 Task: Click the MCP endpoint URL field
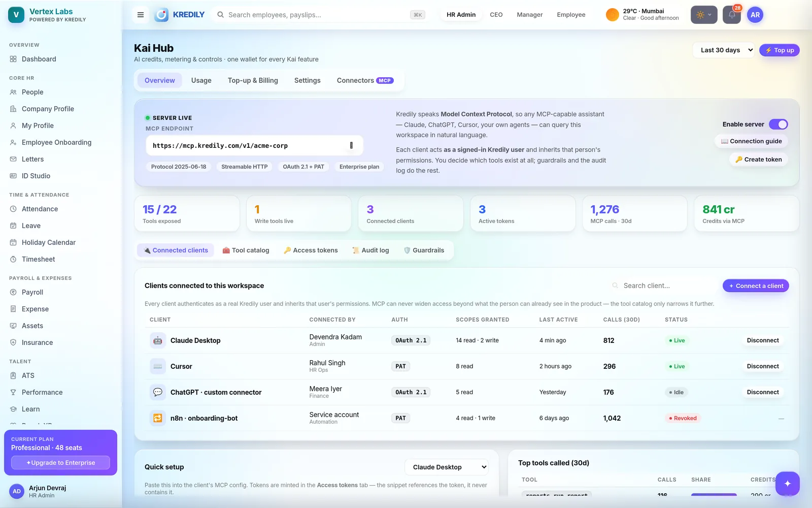254,145
